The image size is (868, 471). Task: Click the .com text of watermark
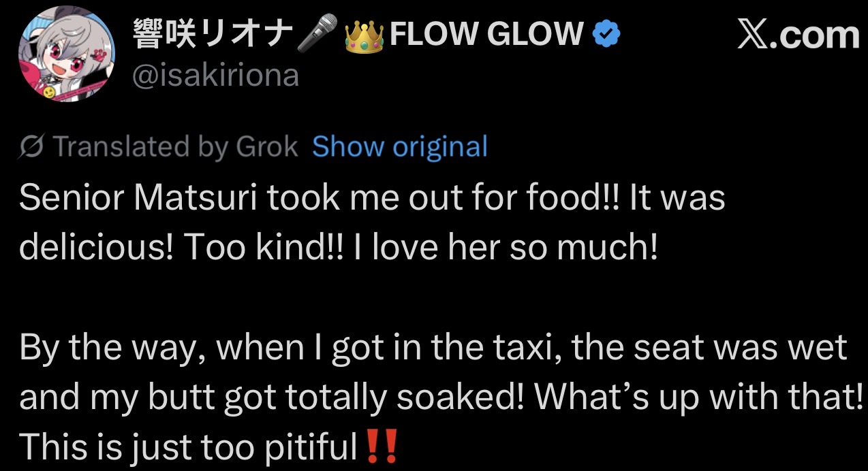pyautogui.click(x=815, y=35)
